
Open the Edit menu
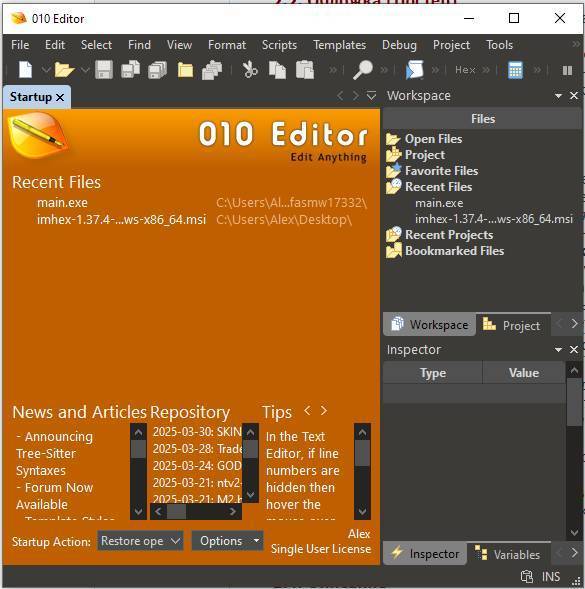(x=55, y=45)
